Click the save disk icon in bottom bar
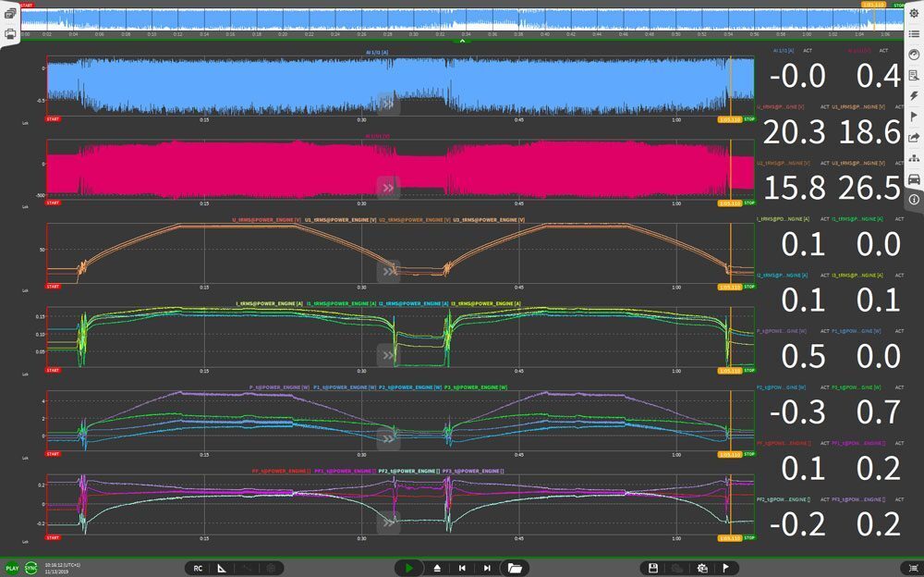The height and width of the screenshot is (577, 924). (x=653, y=568)
